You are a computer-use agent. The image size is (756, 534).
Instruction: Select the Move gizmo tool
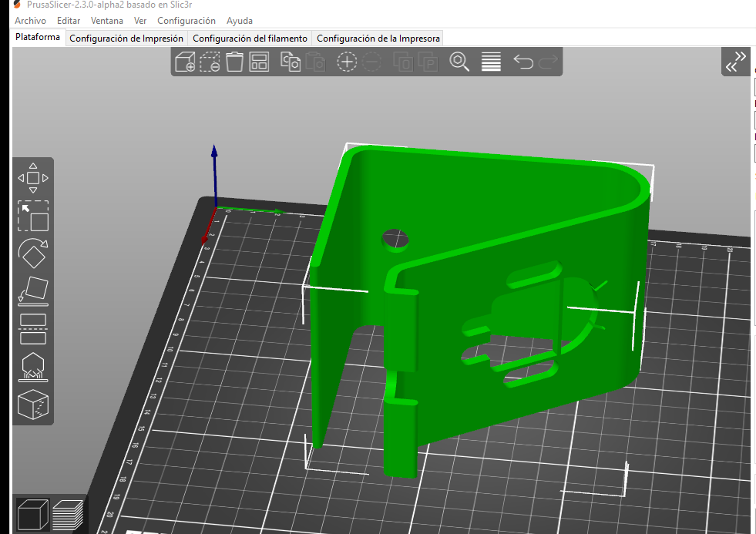coord(33,178)
